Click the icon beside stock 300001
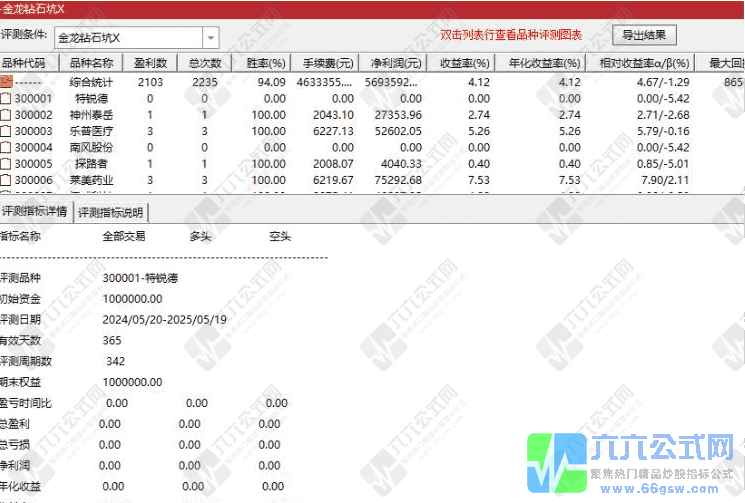The width and height of the screenshot is (745, 503). tap(6, 99)
